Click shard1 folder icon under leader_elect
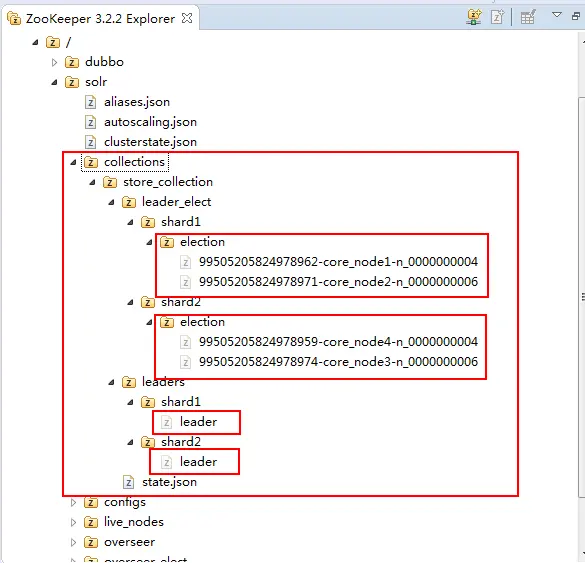The width and height of the screenshot is (585, 563). [148, 222]
